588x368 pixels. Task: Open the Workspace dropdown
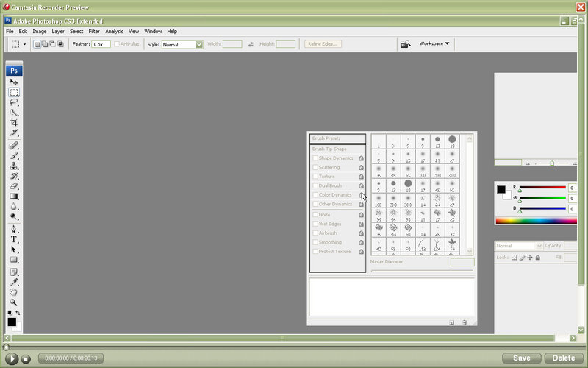click(x=434, y=43)
